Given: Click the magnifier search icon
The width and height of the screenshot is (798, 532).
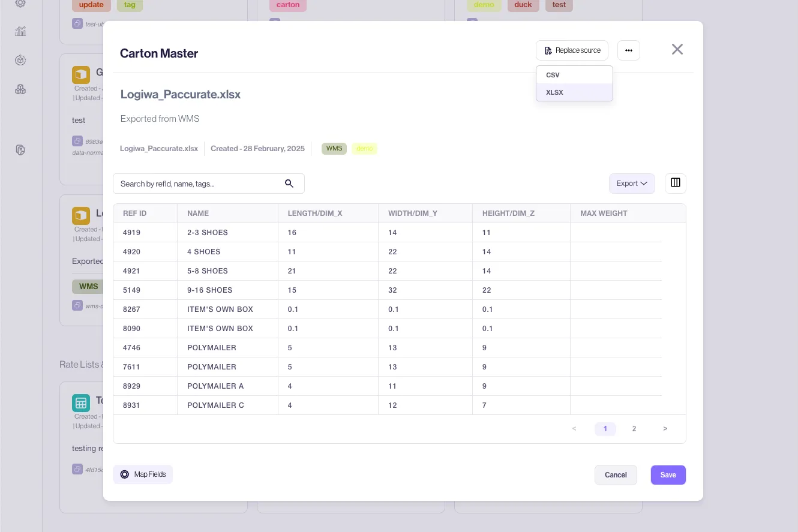Looking at the screenshot, I should click(x=289, y=184).
